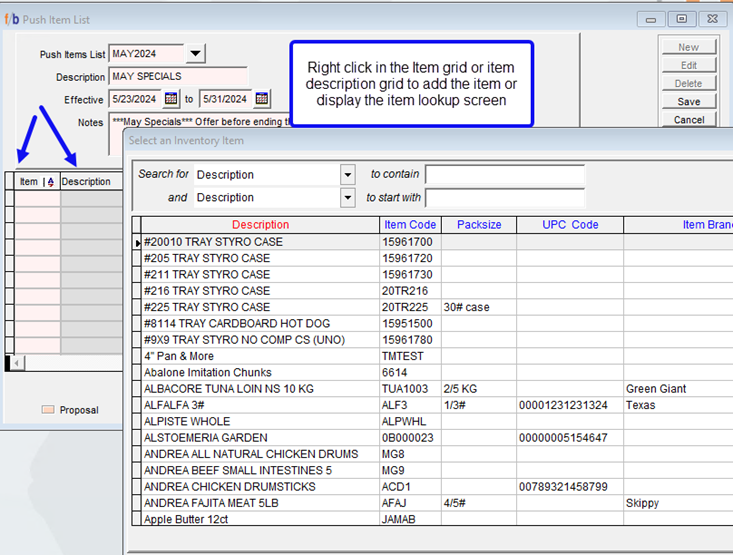Open the second 'and' Description dropdown

(x=347, y=198)
